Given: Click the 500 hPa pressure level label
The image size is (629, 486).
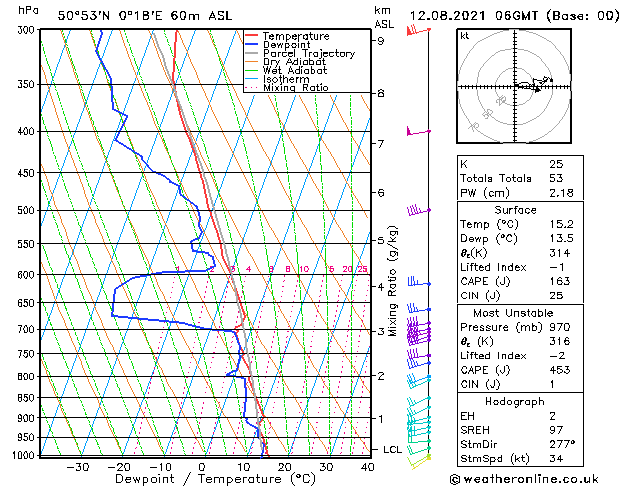Looking at the screenshot, I should click(x=26, y=210).
